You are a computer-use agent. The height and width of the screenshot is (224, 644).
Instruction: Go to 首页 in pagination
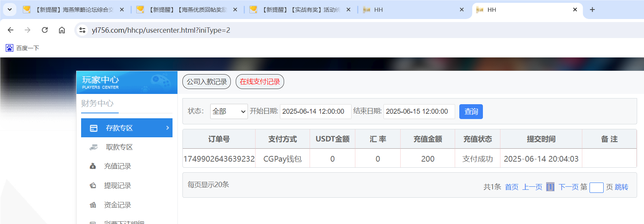point(511,187)
